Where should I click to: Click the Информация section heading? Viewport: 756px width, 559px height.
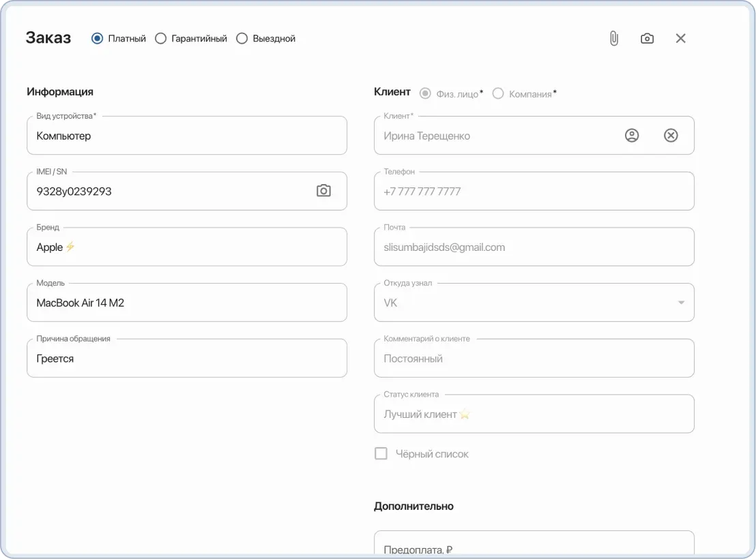59,91
